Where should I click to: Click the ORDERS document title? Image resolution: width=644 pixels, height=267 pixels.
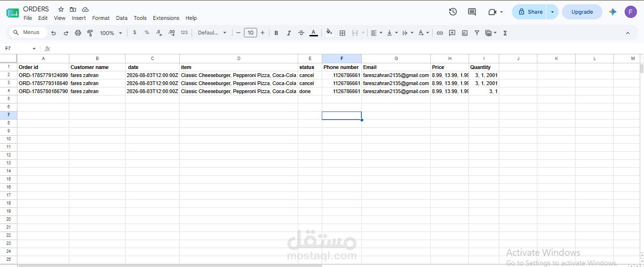coord(36,9)
